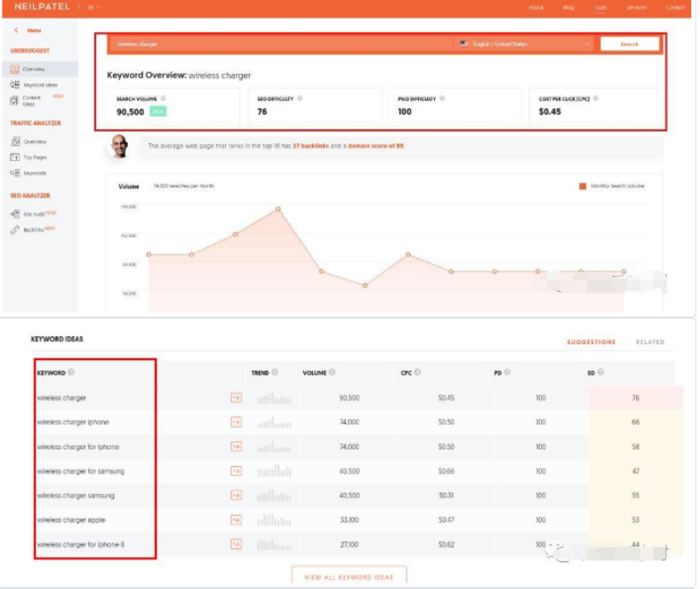Click info icon next to Keyword column header
Image resolution: width=700 pixels, height=589 pixels.
(71, 373)
